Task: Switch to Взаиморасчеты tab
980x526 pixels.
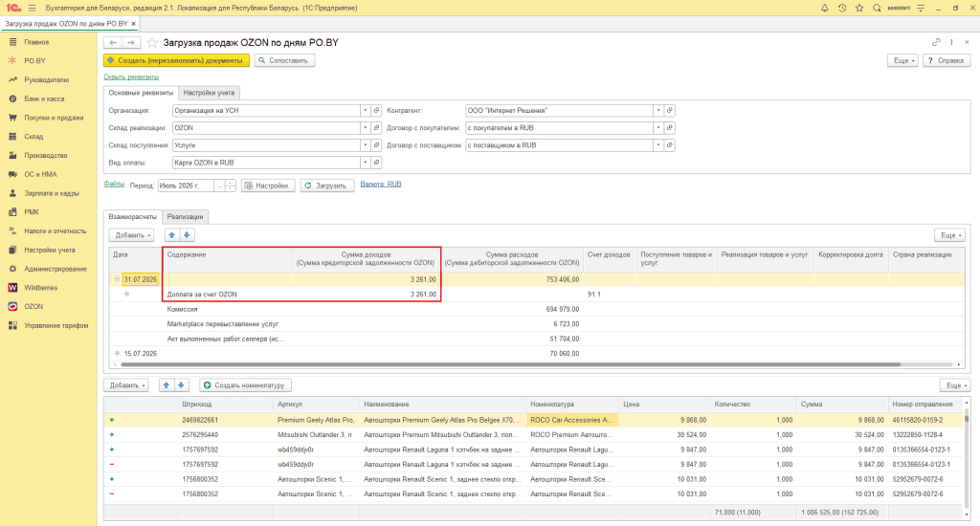Action: coord(132,217)
